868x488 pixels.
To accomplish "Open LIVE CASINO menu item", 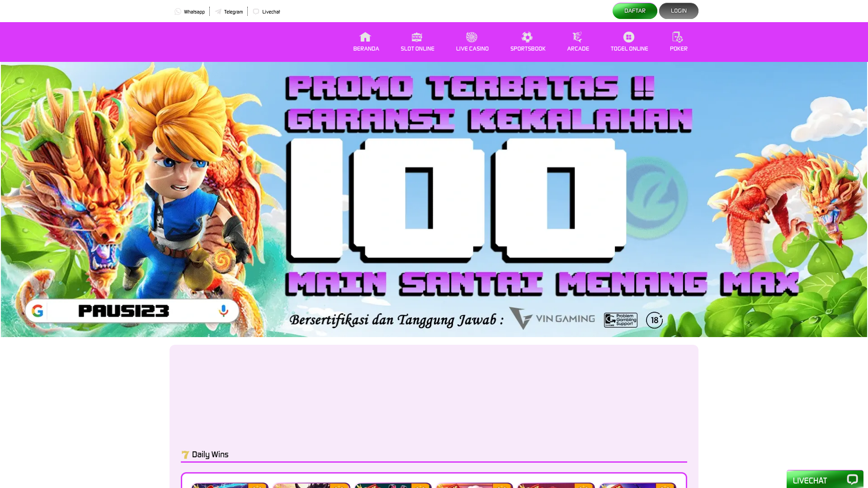I will (472, 42).
